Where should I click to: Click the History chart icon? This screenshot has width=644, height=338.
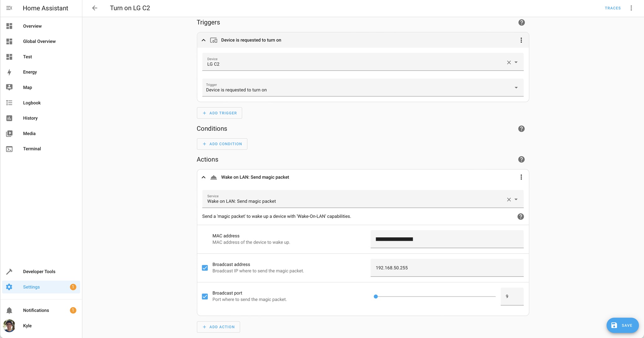(9, 118)
